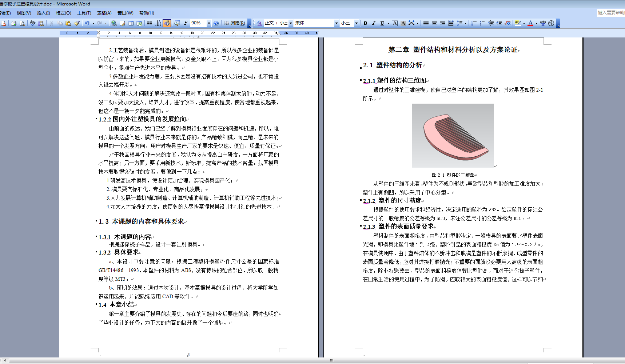Viewport: 625px width, 364px height.
Task: Insert a Microsoft Excel worksheet
Action: pos(139,23)
